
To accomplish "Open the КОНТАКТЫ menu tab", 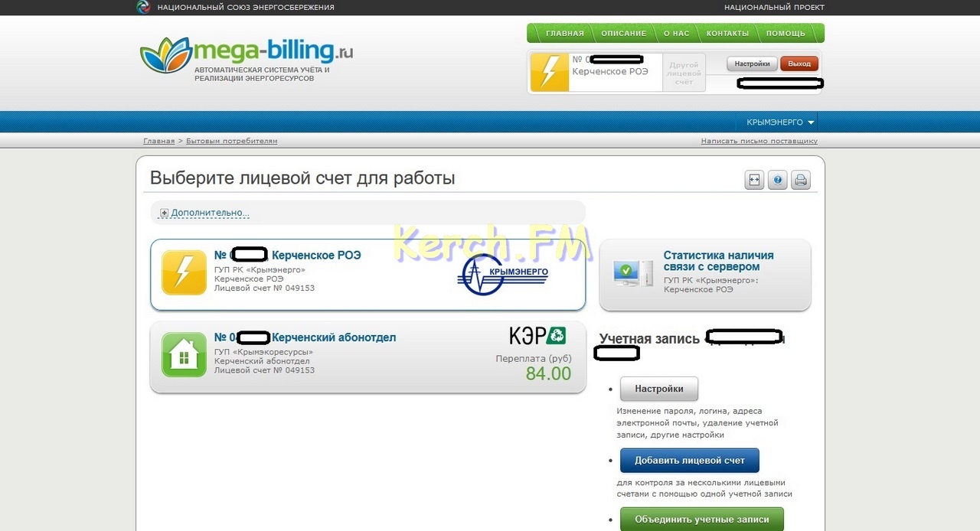I will (727, 34).
